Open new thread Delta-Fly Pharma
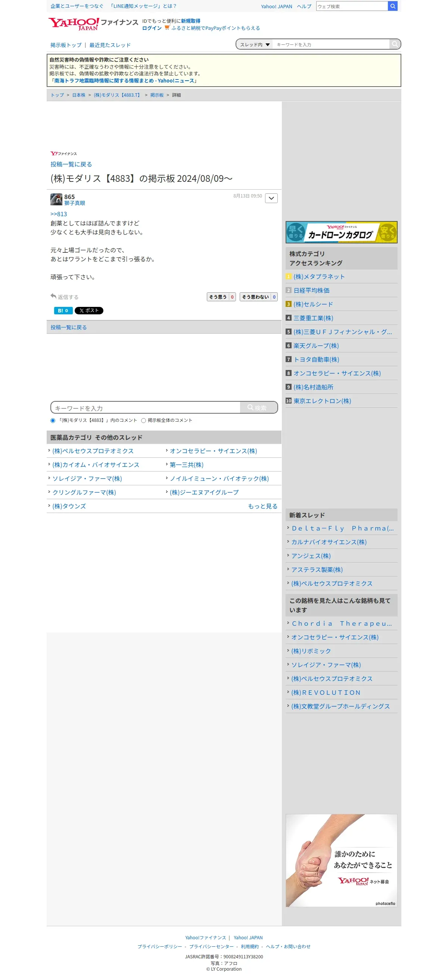Viewport: 448px width, 980px height. coord(342,528)
